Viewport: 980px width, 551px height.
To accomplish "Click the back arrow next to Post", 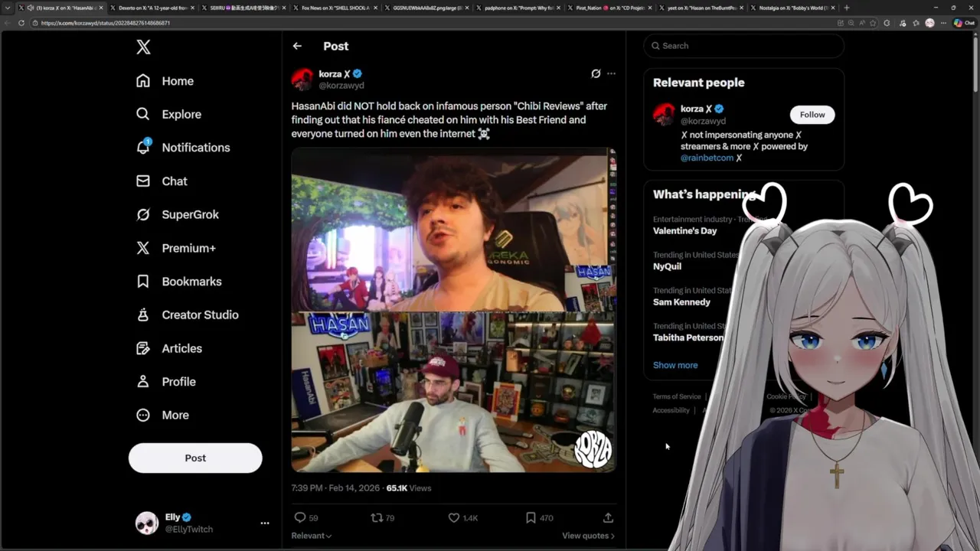I will pyautogui.click(x=297, y=46).
